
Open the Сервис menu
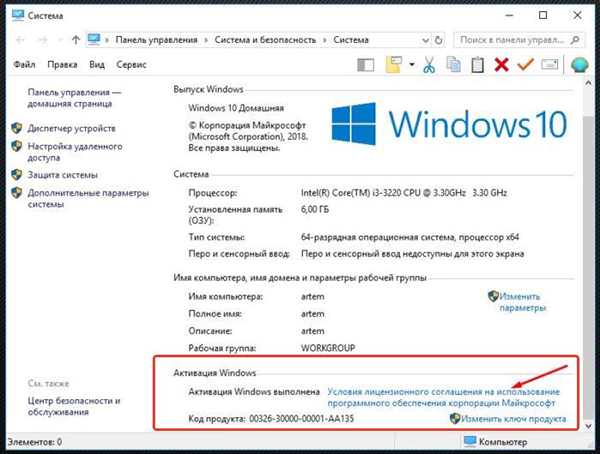point(131,65)
